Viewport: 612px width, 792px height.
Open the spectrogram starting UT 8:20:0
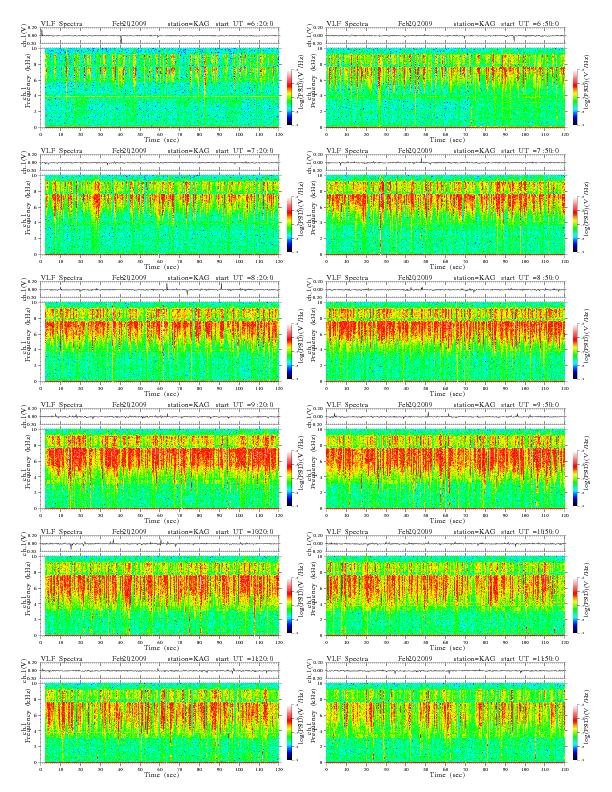click(x=160, y=342)
